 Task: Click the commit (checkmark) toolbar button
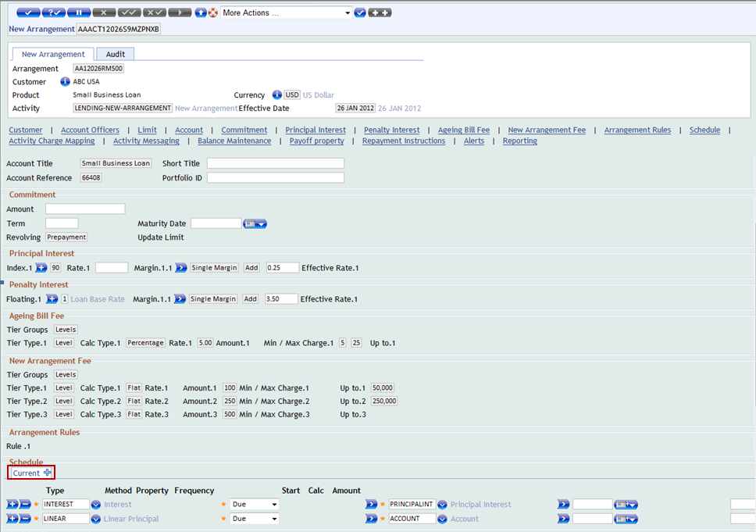point(27,13)
